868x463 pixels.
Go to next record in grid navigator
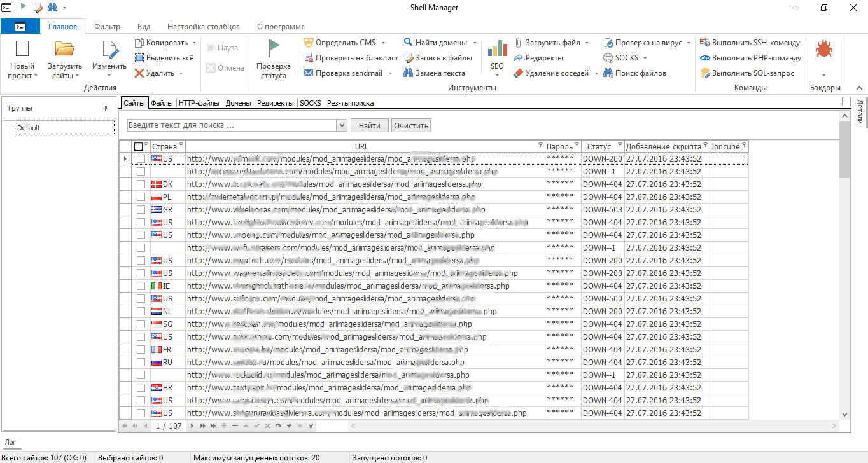pos(192,425)
